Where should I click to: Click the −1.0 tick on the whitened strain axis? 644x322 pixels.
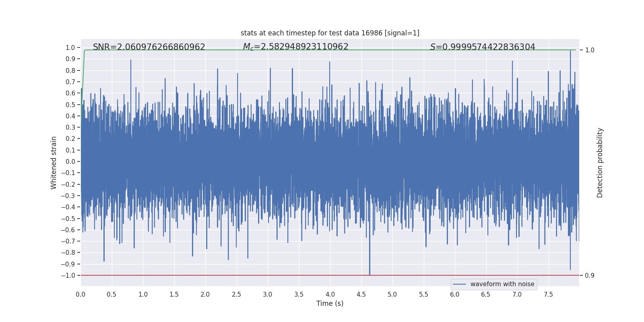68,275
